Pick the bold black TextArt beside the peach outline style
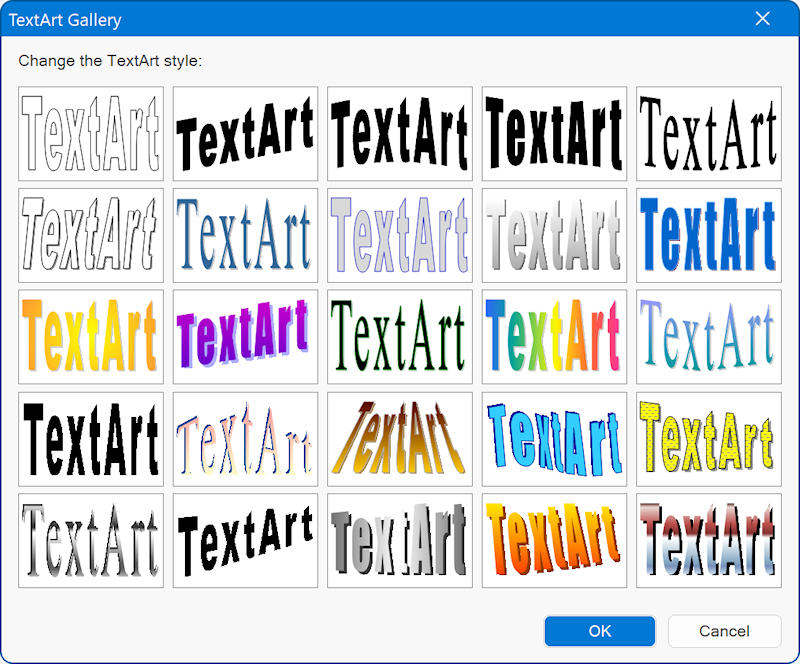The width and height of the screenshot is (800, 664). 91,439
